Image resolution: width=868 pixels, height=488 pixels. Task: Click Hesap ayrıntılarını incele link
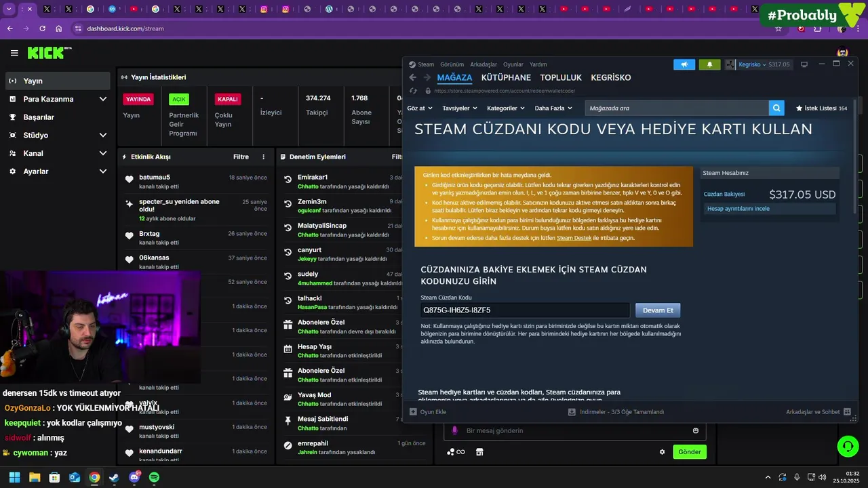click(x=738, y=209)
